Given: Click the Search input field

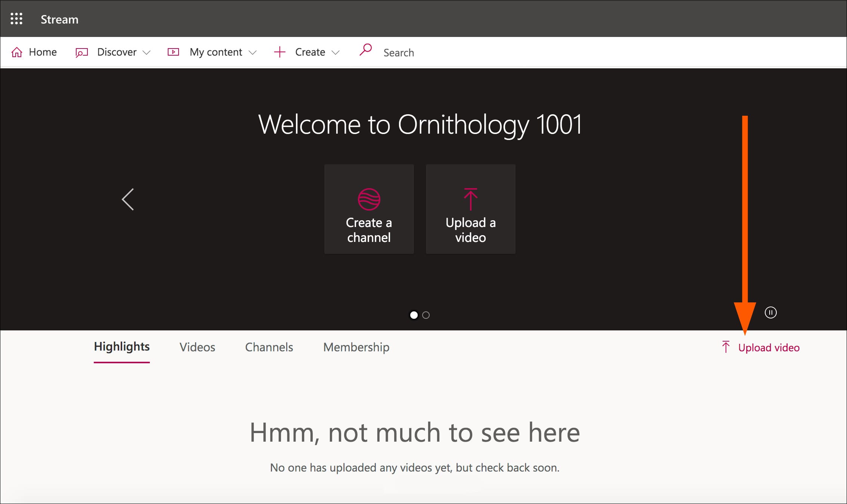Looking at the screenshot, I should click(398, 53).
